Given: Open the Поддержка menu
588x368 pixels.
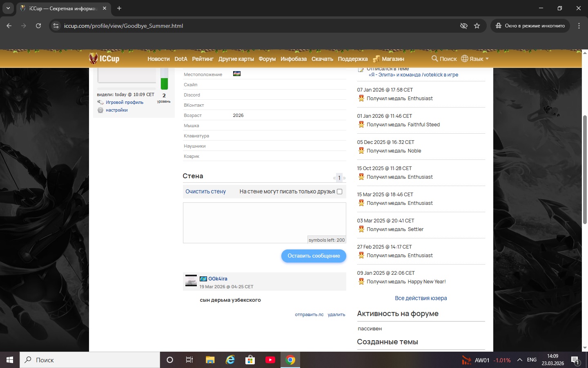Looking at the screenshot, I should point(353,59).
